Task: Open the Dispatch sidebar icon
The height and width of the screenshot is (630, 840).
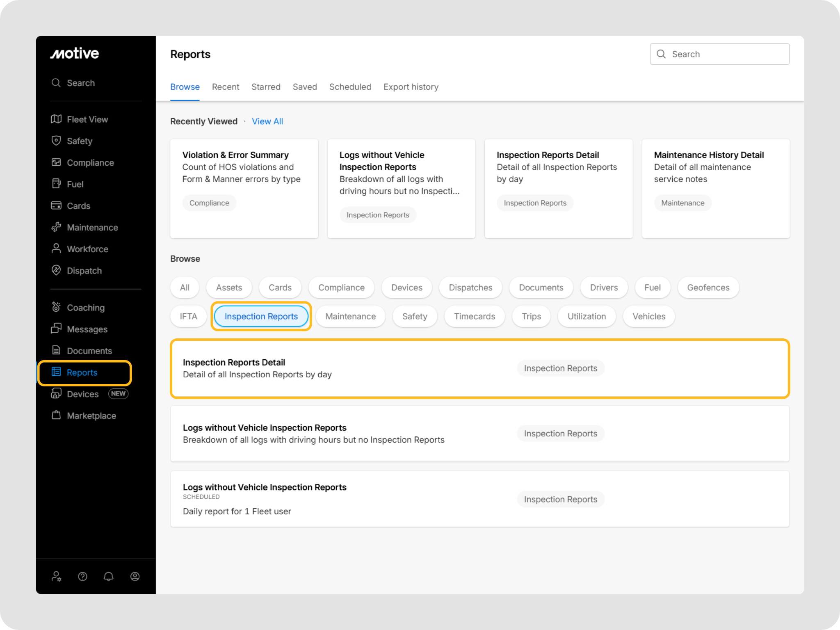Action: (x=56, y=270)
